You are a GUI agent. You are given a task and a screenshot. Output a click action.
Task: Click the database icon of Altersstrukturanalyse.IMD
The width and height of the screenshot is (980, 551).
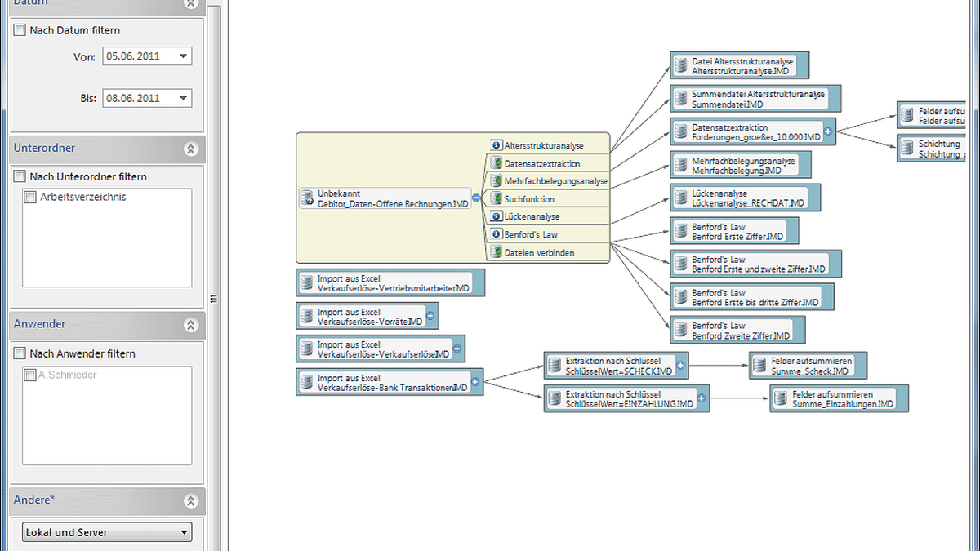pos(680,66)
